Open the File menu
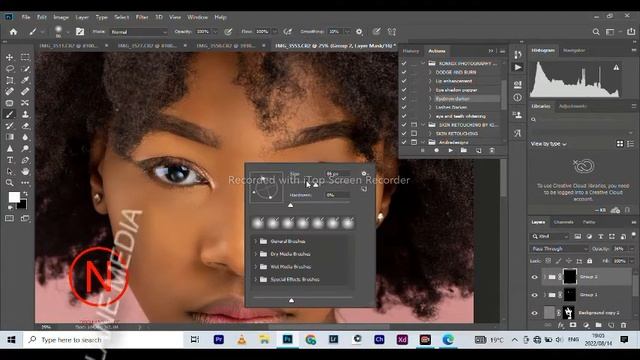Image resolution: width=640 pixels, height=360 pixels. coord(26,17)
